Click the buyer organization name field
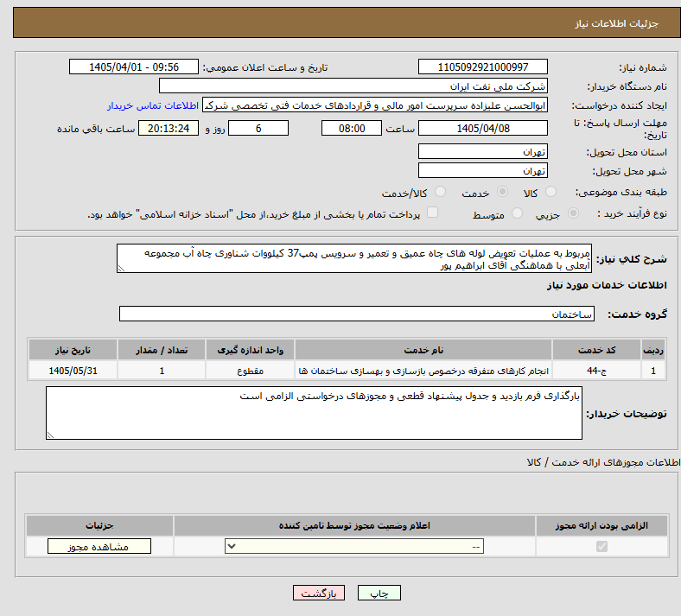 [x=353, y=86]
